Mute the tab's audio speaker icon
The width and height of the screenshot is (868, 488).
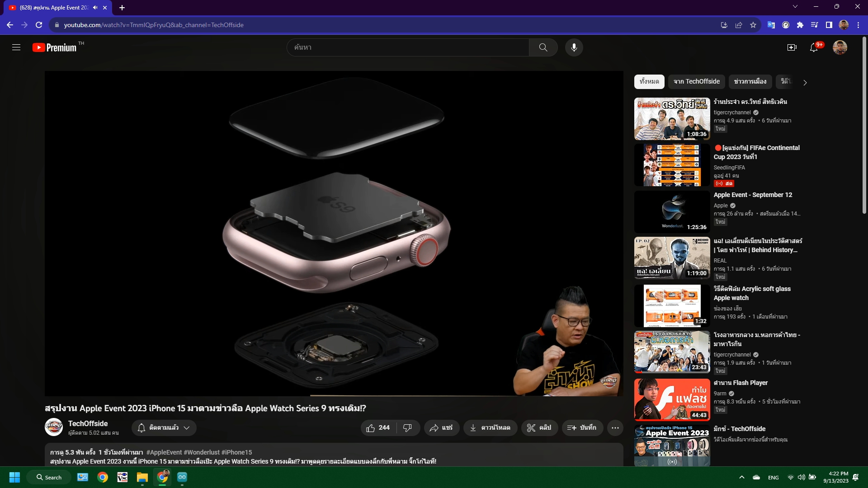95,8
